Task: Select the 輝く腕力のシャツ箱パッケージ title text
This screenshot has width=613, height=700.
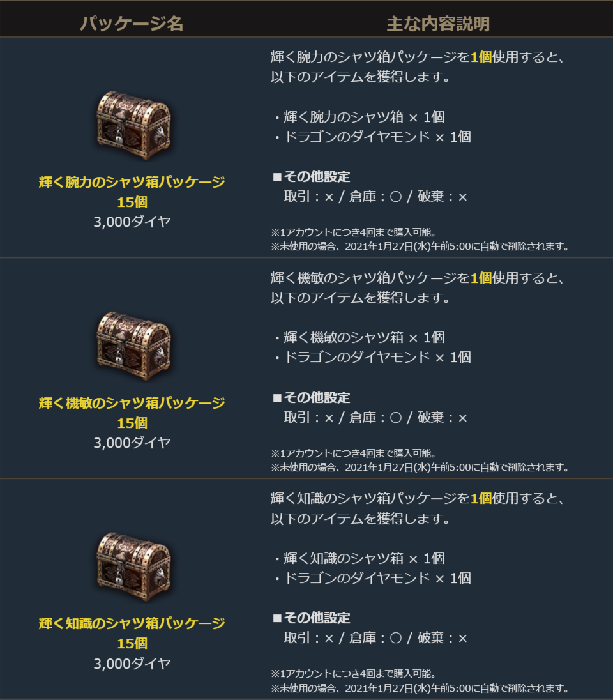Action: tap(132, 182)
